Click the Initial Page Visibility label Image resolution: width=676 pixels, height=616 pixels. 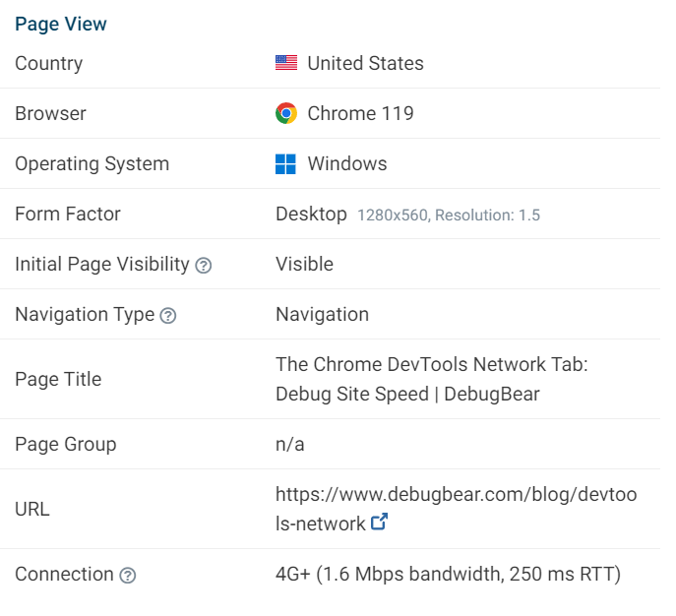[x=102, y=265]
